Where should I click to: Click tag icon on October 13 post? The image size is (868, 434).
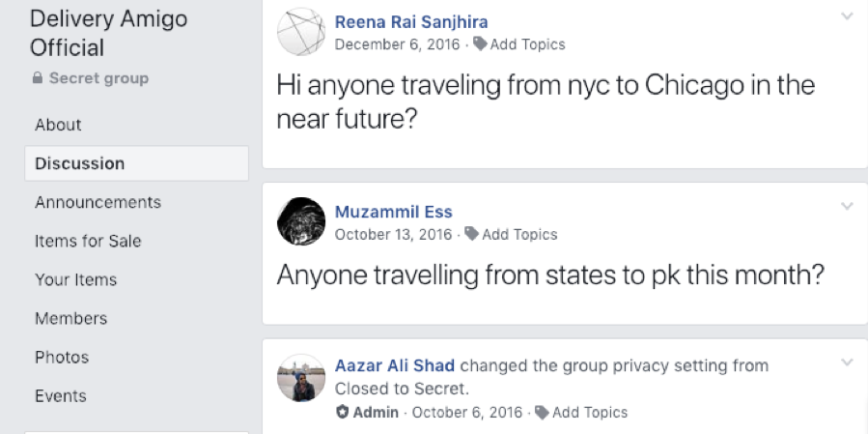click(472, 234)
